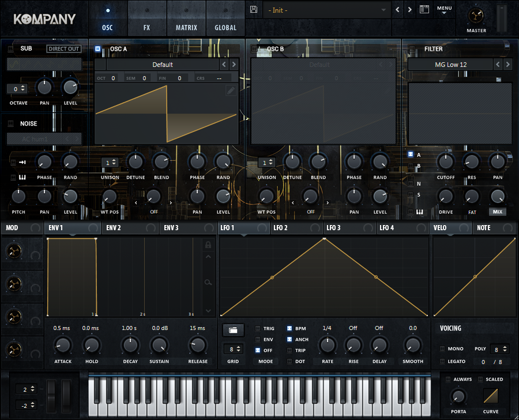Click the portamento CURVE display
Screen dimensions: 519x420
click(491, 396)
